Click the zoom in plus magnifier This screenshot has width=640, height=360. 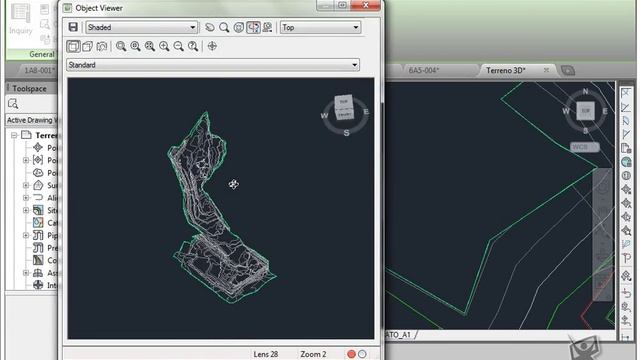point(164,46)
